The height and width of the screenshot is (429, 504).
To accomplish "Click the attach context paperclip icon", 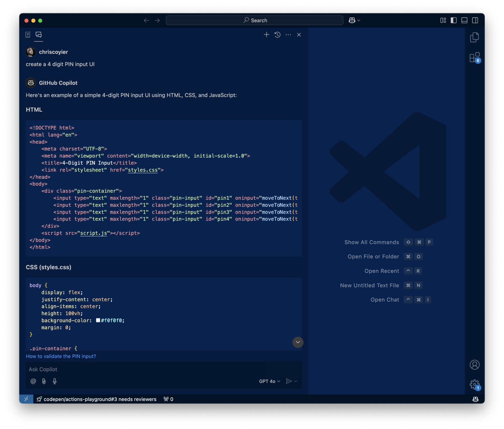I will [44, 381].
